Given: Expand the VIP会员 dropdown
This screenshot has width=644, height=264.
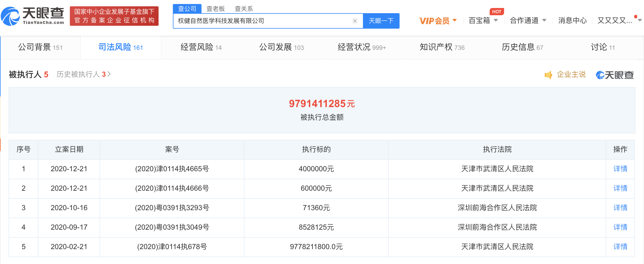Looking at the screenshot, I should click(455, 20).
